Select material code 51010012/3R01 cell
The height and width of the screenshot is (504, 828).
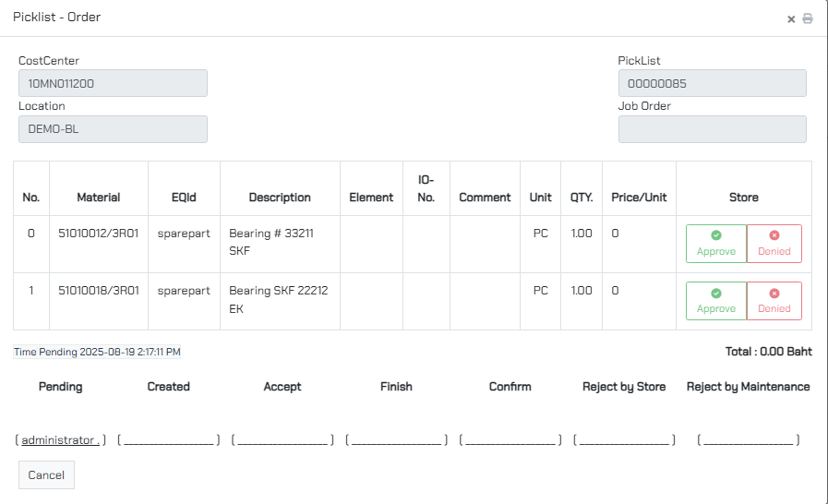click(x=99, y=234)
